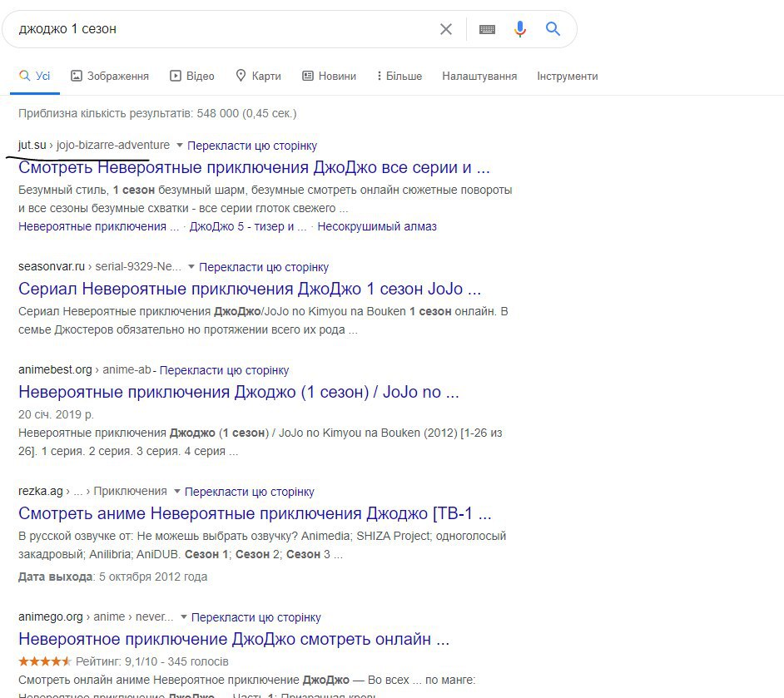This screenshot has width=784, height=698.
Task: Start voice search with the microphone icon
Action: point(520,29)
